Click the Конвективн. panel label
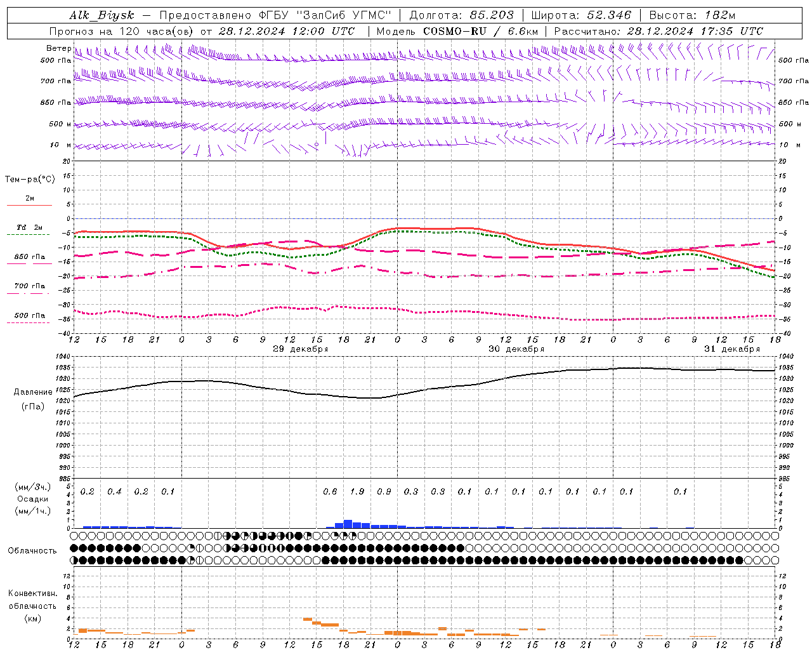 pyautogui.click(x=32, y=594)
